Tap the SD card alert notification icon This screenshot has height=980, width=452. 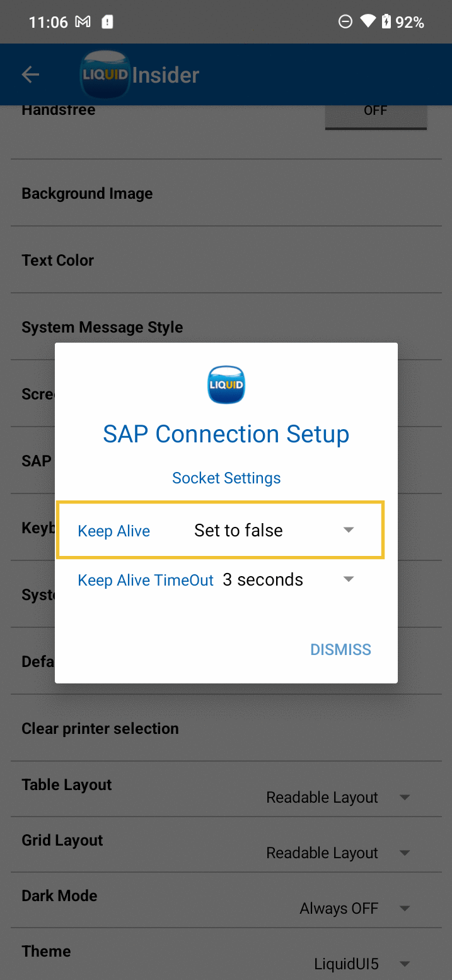coord(108,22)
